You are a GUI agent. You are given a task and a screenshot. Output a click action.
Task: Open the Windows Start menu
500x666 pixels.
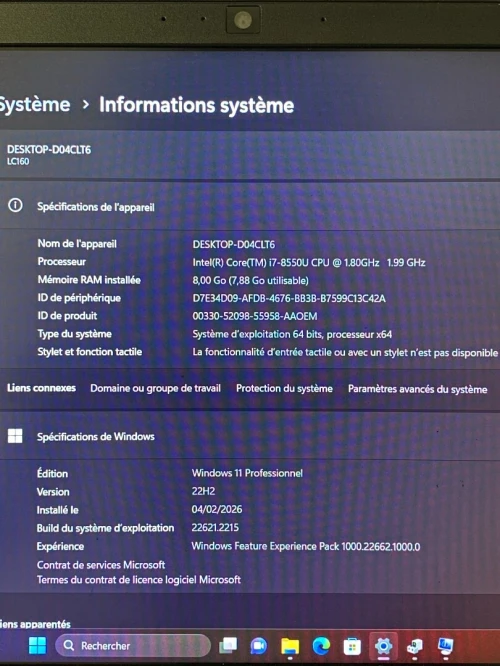click(x=37, y=646)
